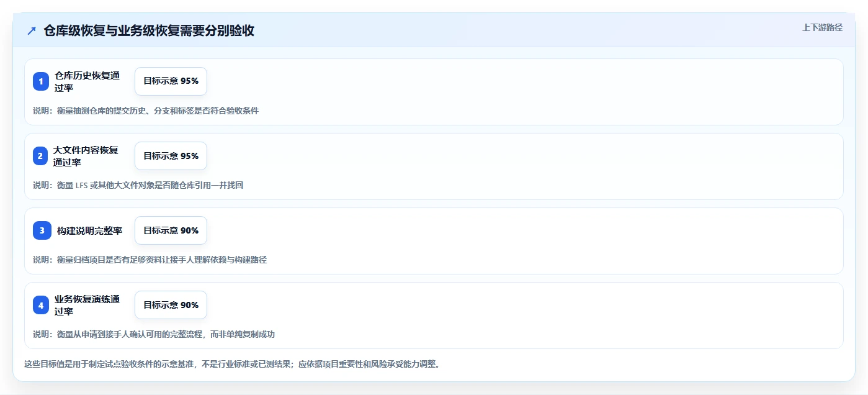
Task: Select the 仓库历史恢复通过率 metric title
Action: click(87, 81)
